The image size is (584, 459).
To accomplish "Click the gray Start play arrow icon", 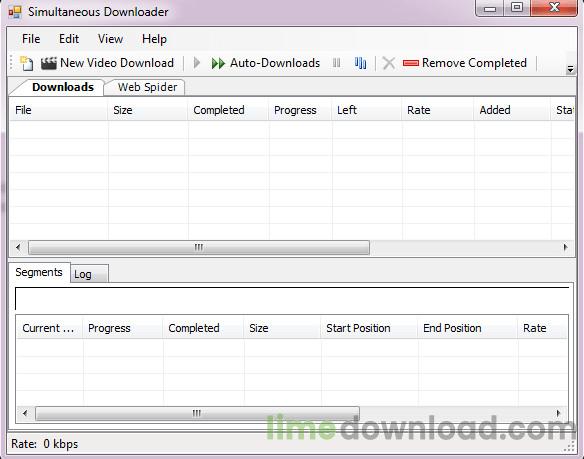I will click(197, 63).
